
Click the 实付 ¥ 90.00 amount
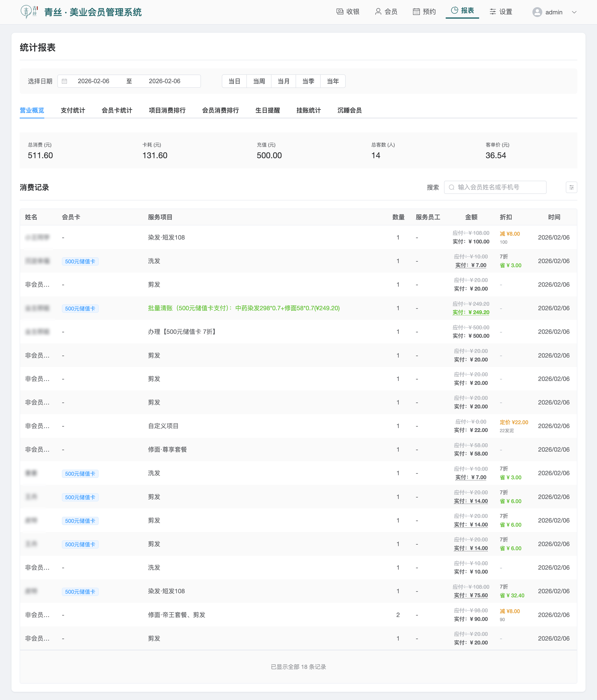tap(471, 619)
